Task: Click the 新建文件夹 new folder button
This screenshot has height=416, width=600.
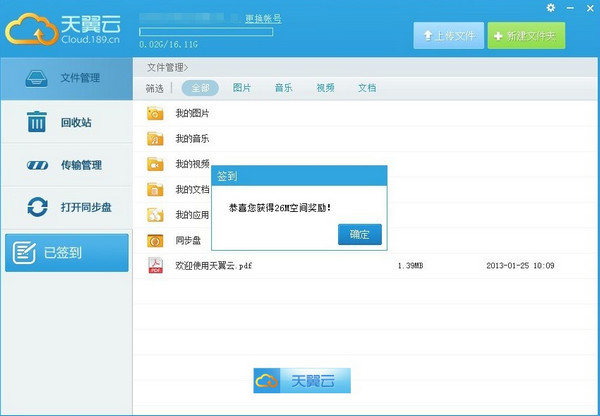Action: (x=526, y=35)
